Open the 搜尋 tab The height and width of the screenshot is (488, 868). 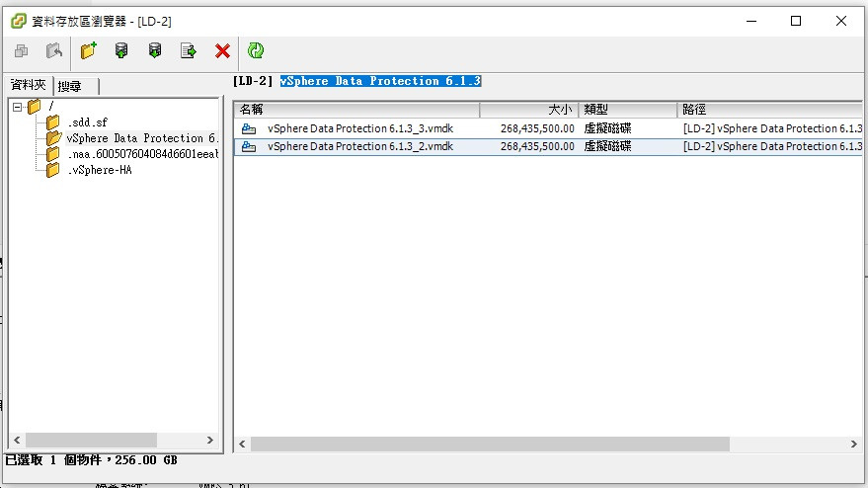[x=70, y=86]
